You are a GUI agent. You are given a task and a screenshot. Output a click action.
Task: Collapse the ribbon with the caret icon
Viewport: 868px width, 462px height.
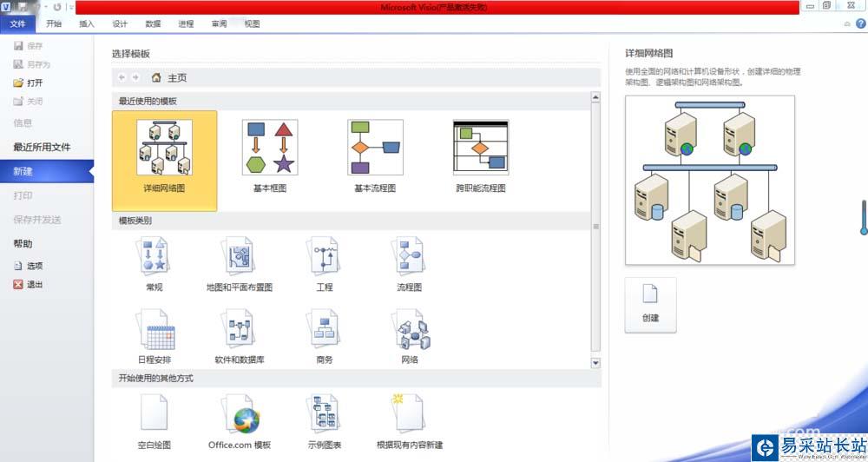[847, 23]
